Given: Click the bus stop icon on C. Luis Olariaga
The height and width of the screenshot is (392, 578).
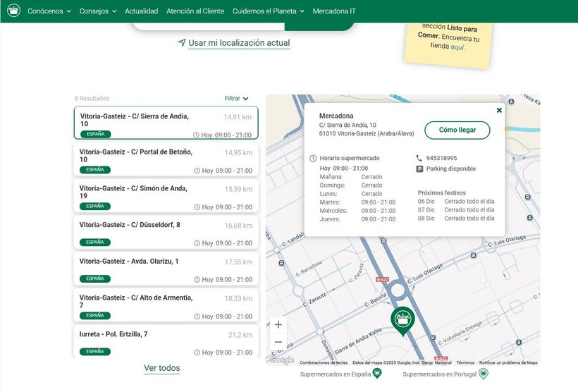Looking at the screenshot, I should tap(474, 255).
